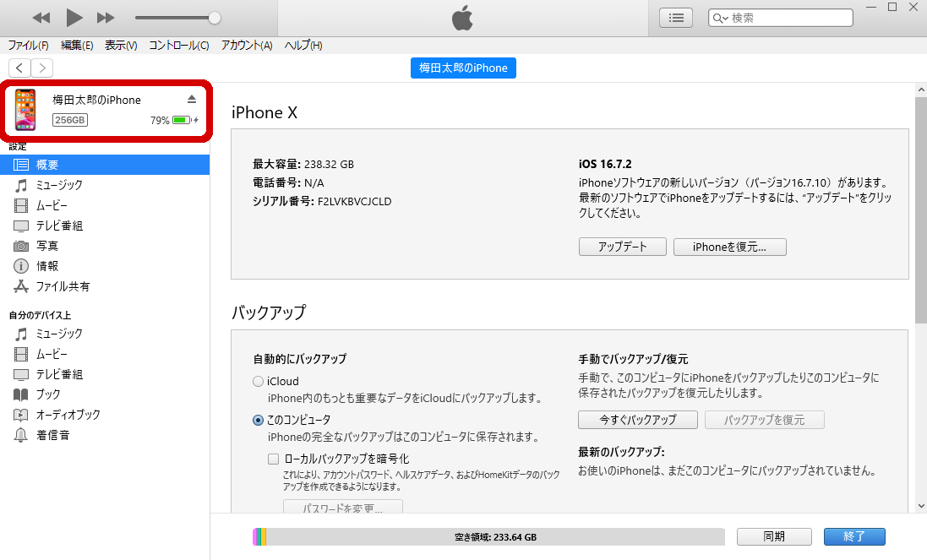
Task: Click the iOS 16.7.2 version text
Action: coord(605,164)
